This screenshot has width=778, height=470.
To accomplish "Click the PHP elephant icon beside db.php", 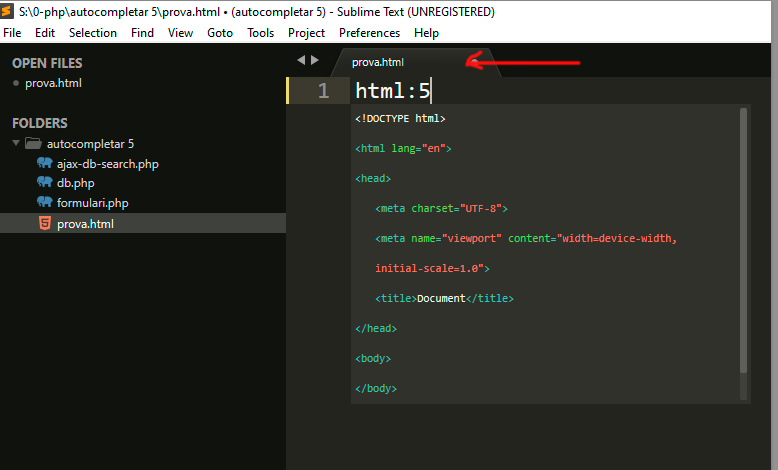I will (44, 183).
